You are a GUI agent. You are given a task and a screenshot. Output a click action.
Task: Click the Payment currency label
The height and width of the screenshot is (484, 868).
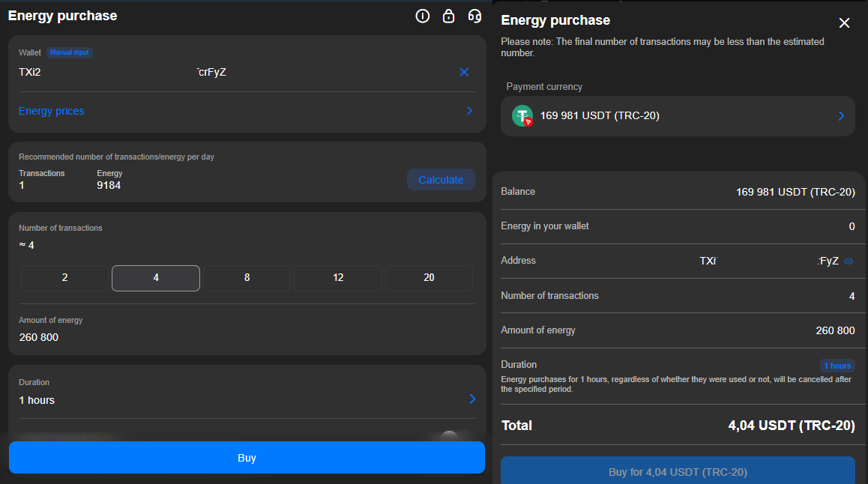pyautogui.click(x=544, y=87)
